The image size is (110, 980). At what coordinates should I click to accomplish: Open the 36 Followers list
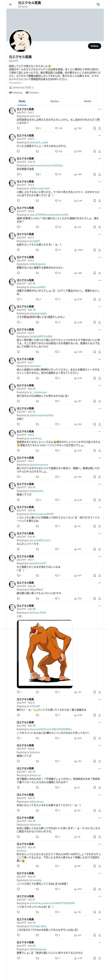click(32, 92)
